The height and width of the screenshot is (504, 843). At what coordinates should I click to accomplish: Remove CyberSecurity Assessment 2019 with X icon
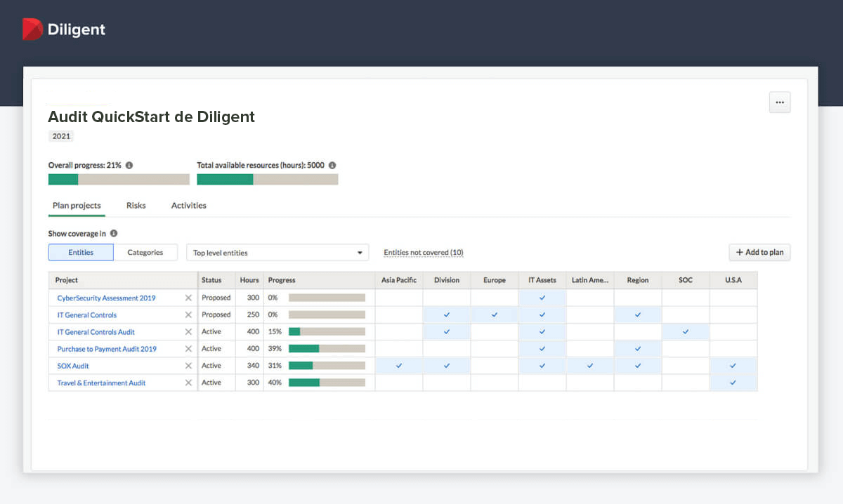pos(188,298)
